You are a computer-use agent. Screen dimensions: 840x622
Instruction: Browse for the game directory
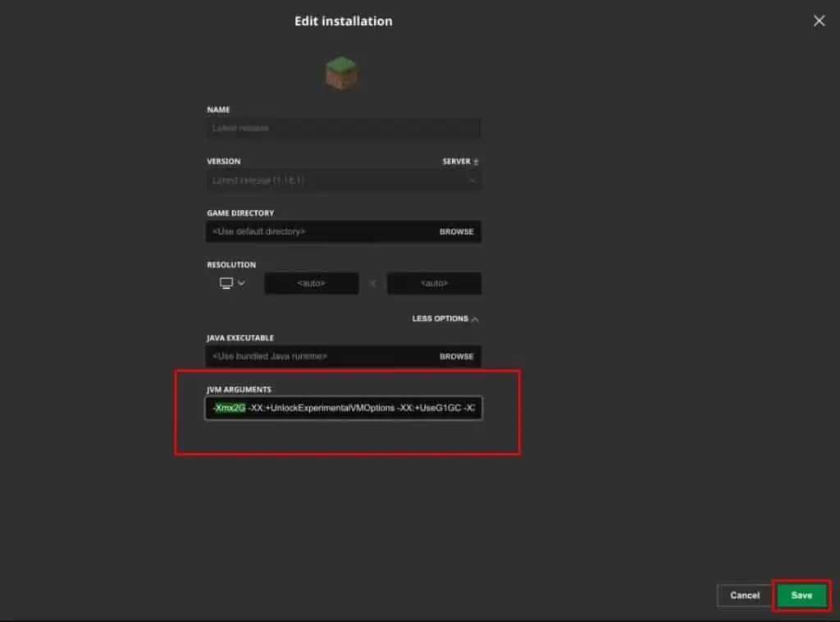click(456, 231)
